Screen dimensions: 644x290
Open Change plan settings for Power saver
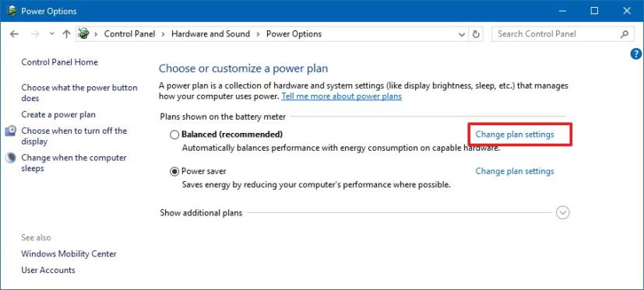[515, 171]
